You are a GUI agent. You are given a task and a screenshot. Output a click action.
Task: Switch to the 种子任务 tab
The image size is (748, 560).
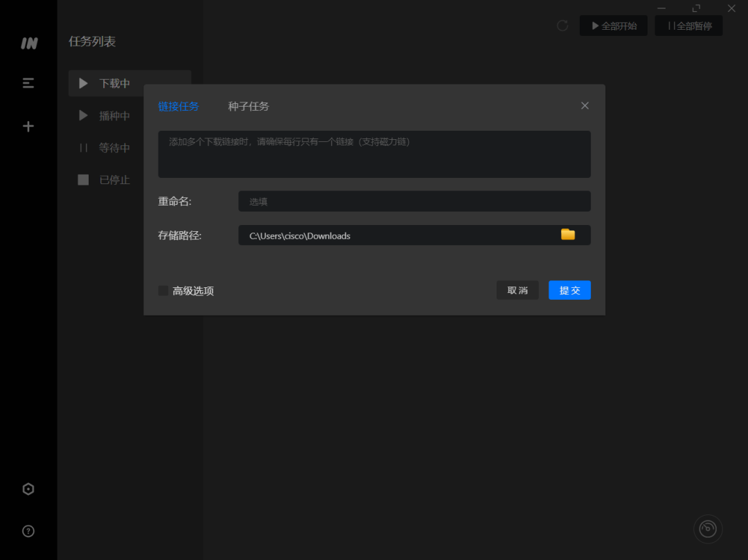pos(248,106)
